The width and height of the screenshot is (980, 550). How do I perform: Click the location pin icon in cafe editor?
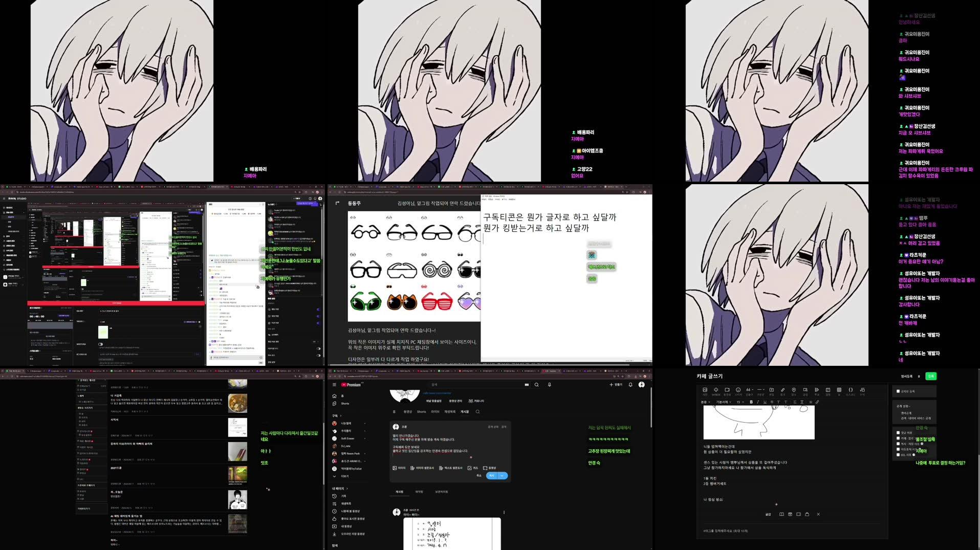point(794,390)
